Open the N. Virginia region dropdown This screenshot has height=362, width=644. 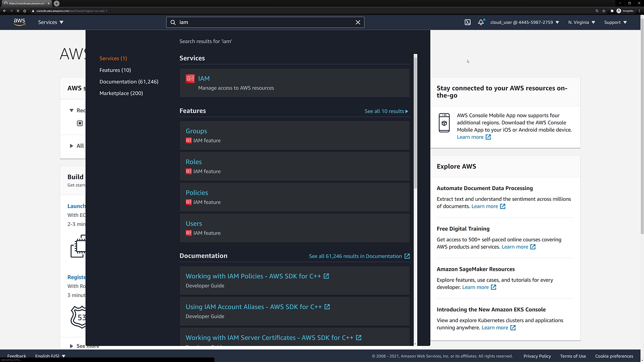[582, 22]
